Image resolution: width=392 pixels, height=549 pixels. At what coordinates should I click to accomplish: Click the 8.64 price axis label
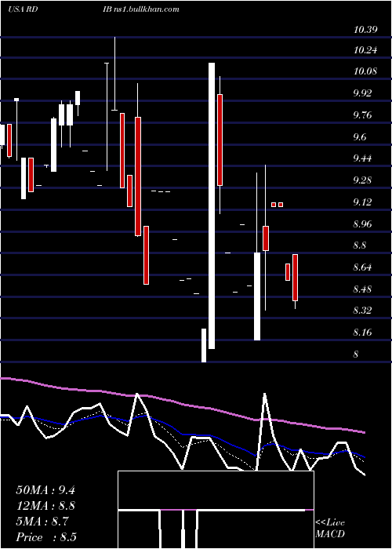[x=362, y=268]
